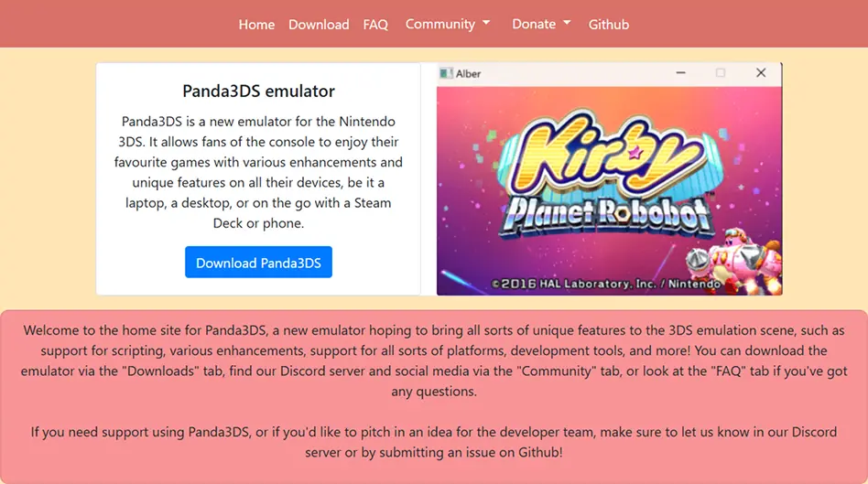Expand the Community dropdown menu
Screen dimensions: 868x484
pyautogui.click(x=448, y=24)
